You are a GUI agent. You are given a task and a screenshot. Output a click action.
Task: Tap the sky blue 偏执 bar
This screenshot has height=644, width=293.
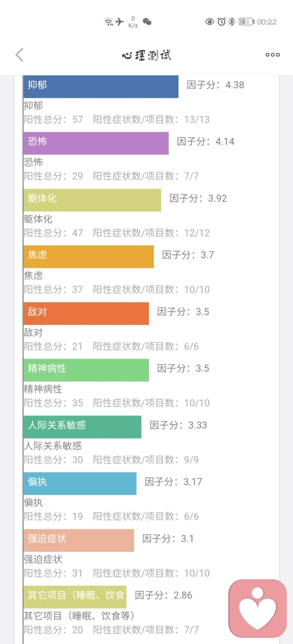80,483
